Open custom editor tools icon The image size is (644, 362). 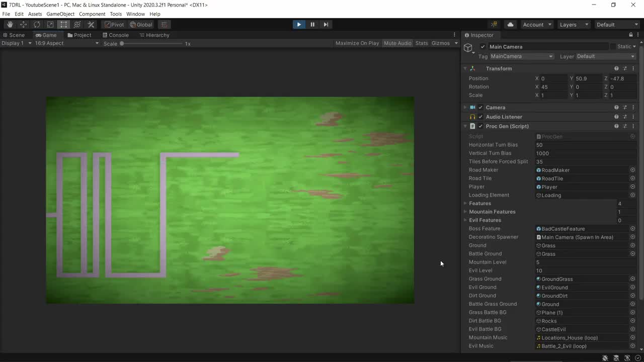tap(91, 24)
